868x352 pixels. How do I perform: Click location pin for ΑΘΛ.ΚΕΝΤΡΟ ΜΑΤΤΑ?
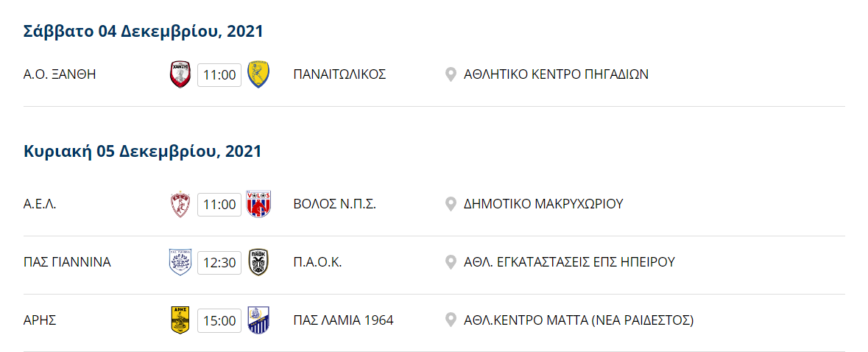tap(451, 320)
